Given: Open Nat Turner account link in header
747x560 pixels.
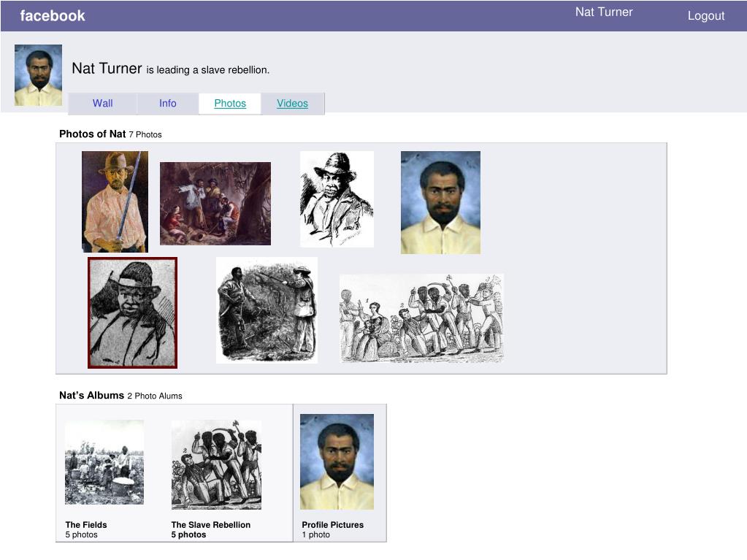Looking at the screenshot, I should click(604, 12).
